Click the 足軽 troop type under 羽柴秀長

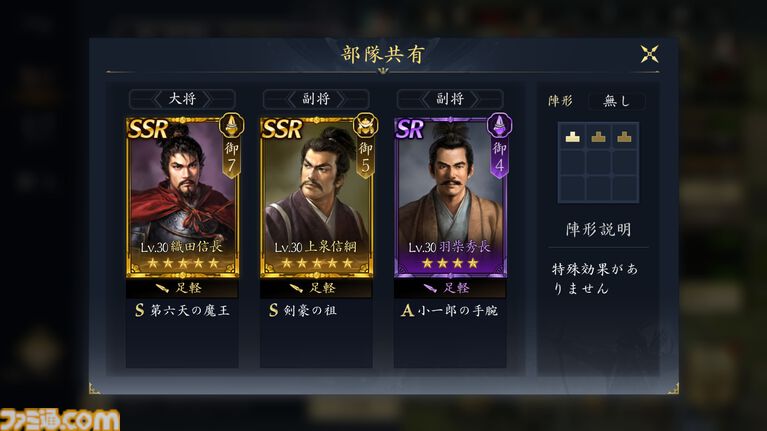click(x=450, y=288)
